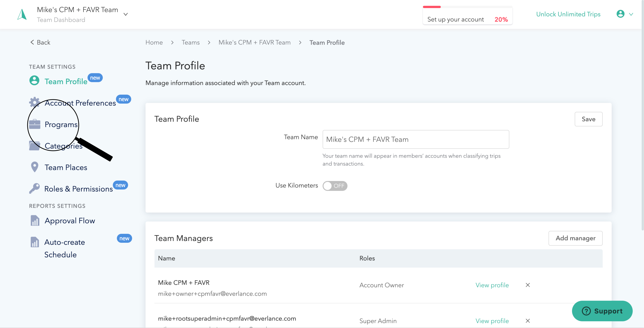
Task: Click the Categories folder icon
Action: pos(34,146)
